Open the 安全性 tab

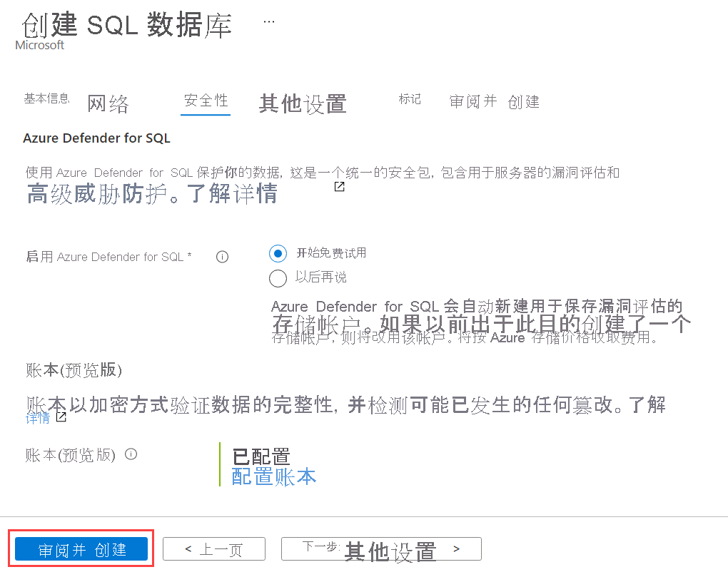pos(206,100)
